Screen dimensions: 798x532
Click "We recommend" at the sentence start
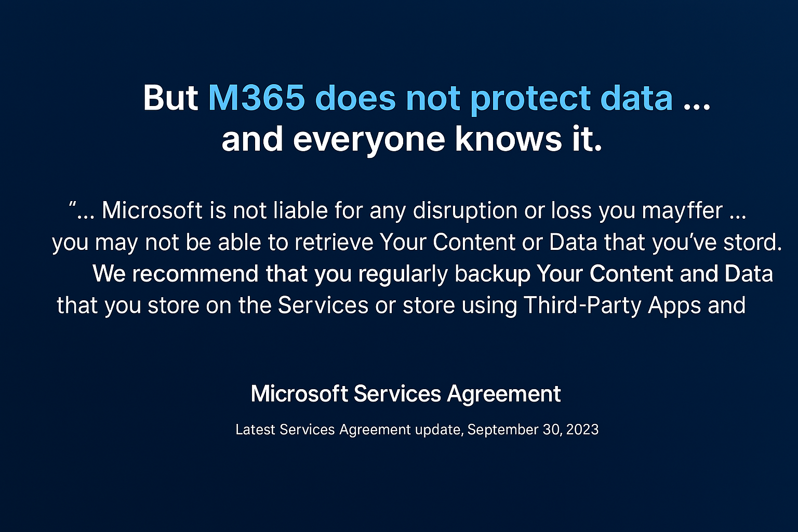(176, 274)
